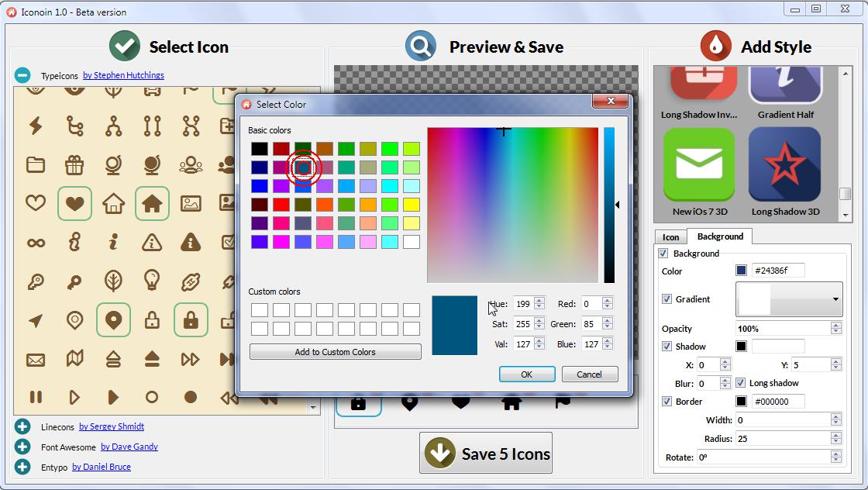This screenshot has width=868, height=490.
Task: Collapse the Typeicons icon set
Action: coord(21,75)
